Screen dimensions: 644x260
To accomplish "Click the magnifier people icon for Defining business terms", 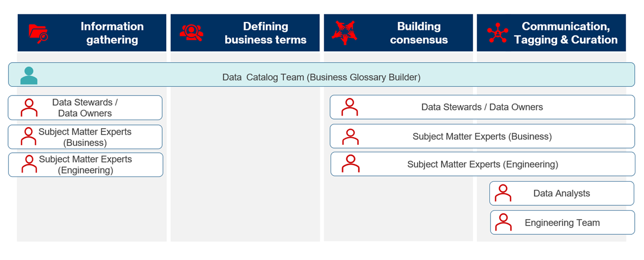I will pos(191,33).
